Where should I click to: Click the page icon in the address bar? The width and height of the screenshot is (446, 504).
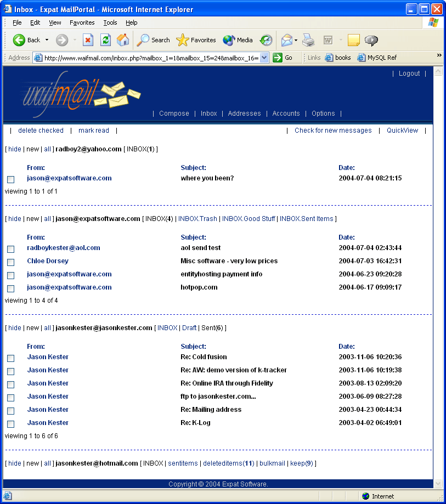38,58
